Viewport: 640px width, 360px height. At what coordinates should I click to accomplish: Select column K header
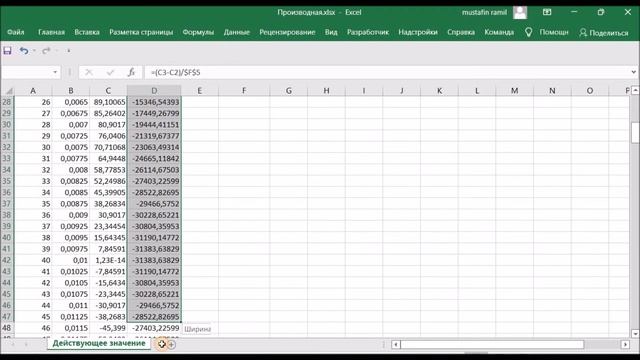tap(439, 91)
